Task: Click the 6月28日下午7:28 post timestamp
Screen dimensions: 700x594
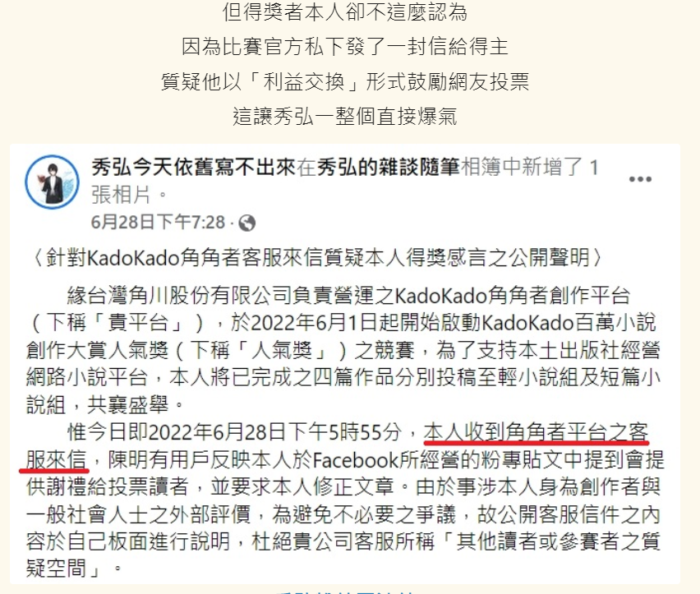Action: pyautogui.click(x=158, y=223)
